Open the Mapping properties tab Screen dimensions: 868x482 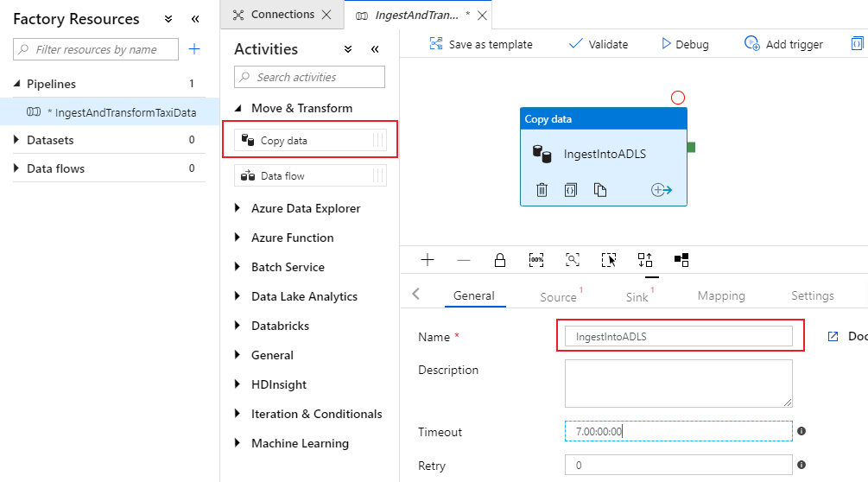721,295
